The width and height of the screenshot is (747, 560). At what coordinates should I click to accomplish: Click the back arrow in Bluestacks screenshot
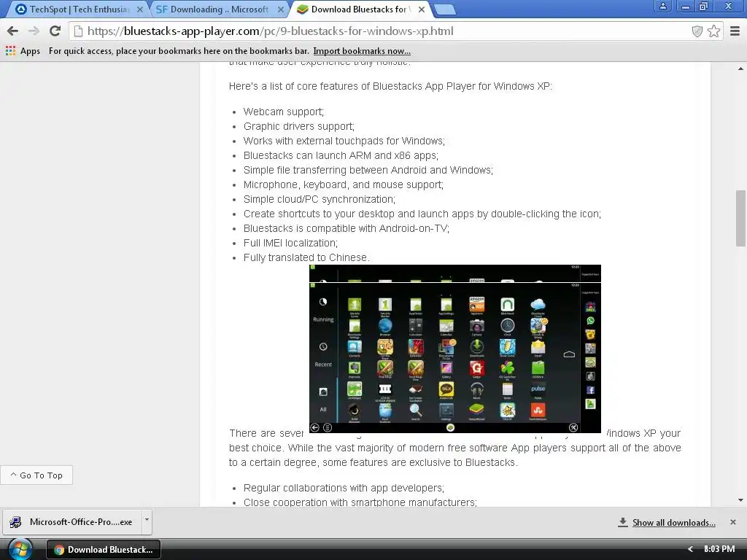click(314, 427)
